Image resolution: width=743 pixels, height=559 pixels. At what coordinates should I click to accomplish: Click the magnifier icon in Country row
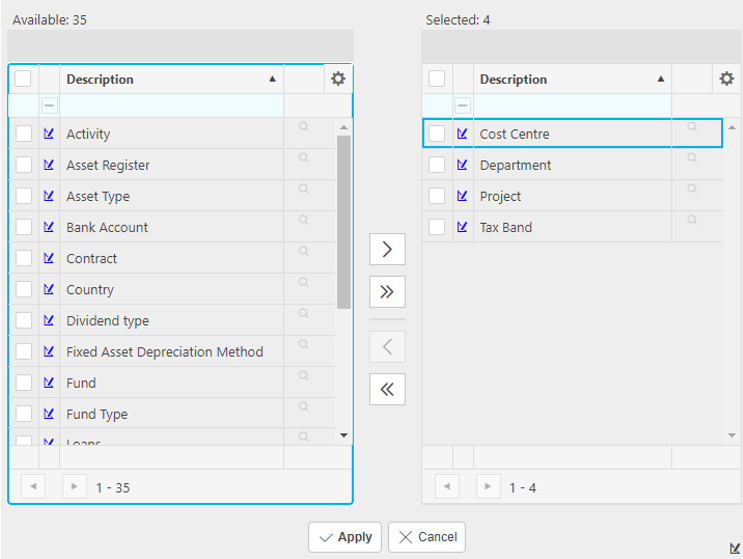coord(303,282)
